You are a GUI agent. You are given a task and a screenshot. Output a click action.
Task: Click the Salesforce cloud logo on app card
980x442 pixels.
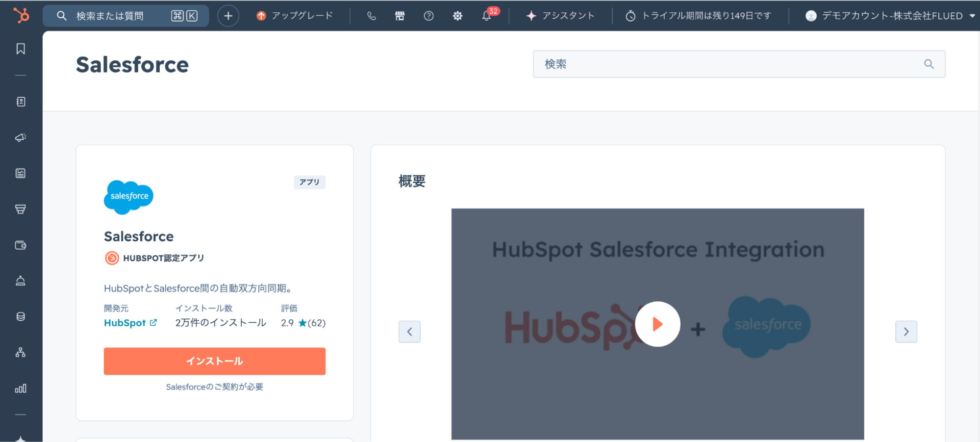(128, 197)
